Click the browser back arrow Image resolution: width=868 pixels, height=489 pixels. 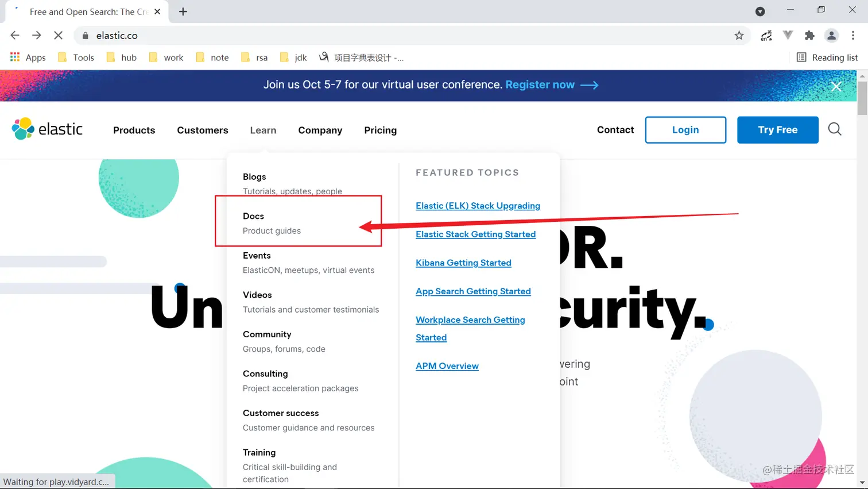pos(15,36)
